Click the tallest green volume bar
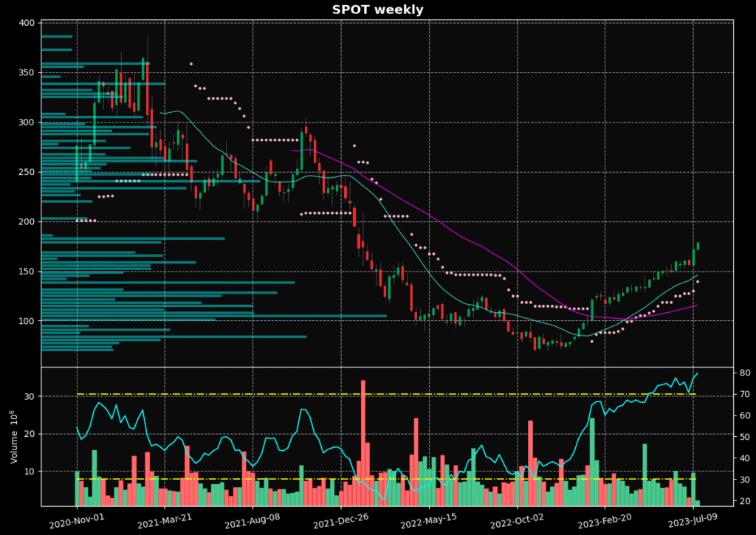 [x=592, y=462]
